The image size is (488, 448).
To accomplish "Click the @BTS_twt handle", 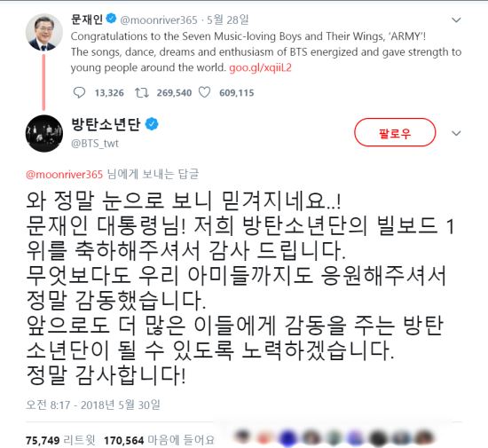I will [x=95, y=144].
